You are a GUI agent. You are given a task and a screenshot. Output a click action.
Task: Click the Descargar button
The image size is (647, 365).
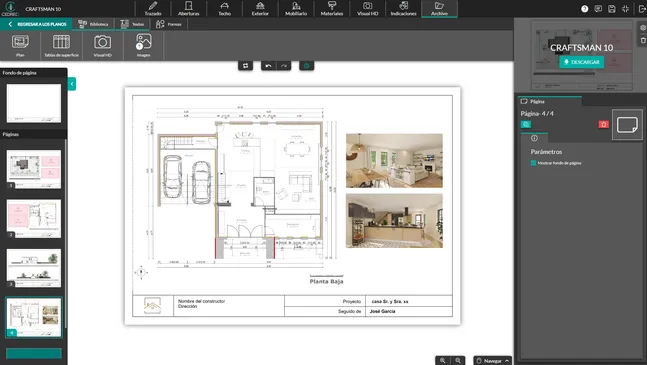pyautogui.click(x=581, y=62)
